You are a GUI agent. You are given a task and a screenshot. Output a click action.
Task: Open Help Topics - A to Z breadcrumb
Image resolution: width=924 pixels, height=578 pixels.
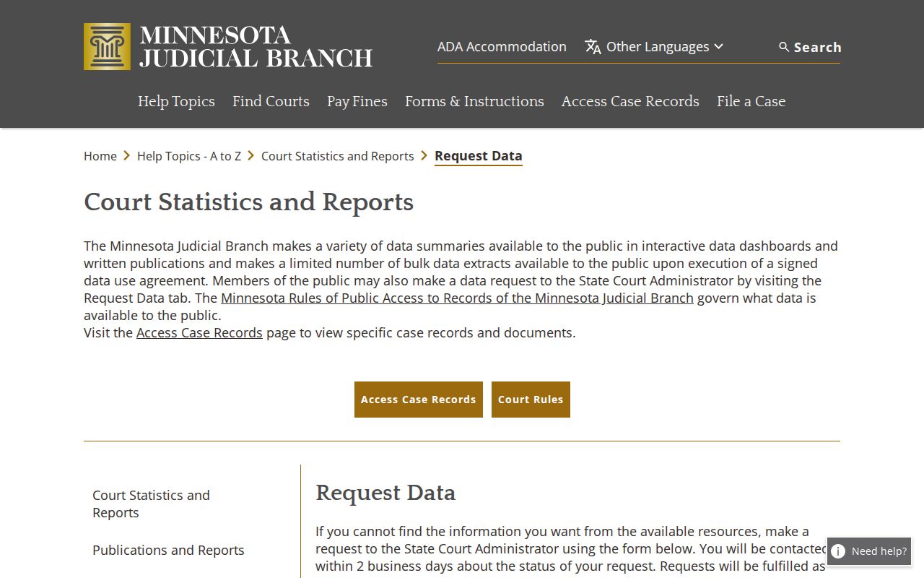coord(189,156)
